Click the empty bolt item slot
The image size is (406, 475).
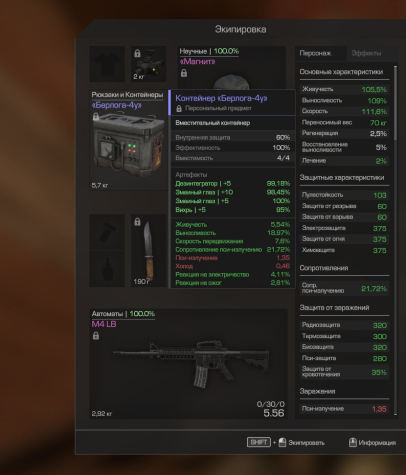coord(107,232)
